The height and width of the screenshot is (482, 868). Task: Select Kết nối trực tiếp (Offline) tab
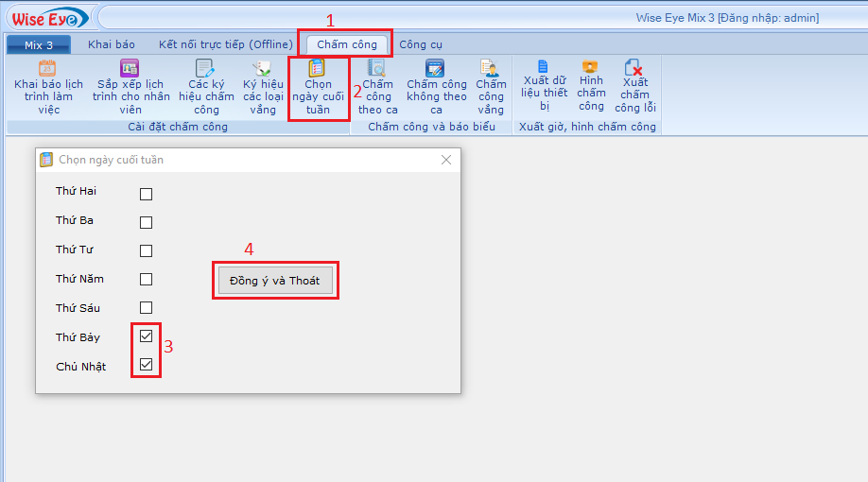click(x=225, y=44)
